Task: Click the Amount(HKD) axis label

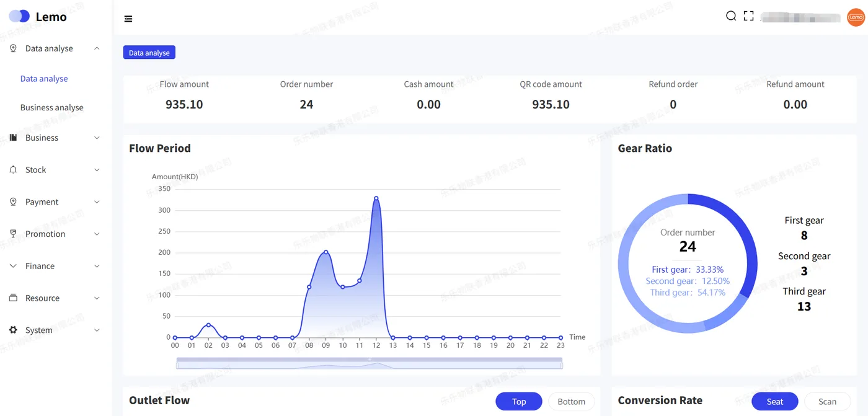Action: tap(175, 177)
